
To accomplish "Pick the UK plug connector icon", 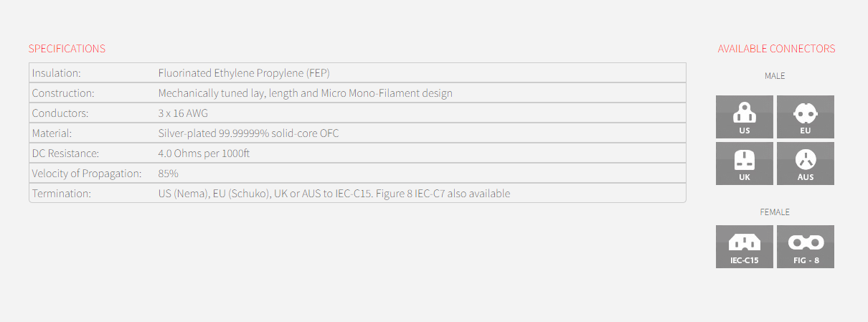I will pyautogui.click(x=745, y=164).
